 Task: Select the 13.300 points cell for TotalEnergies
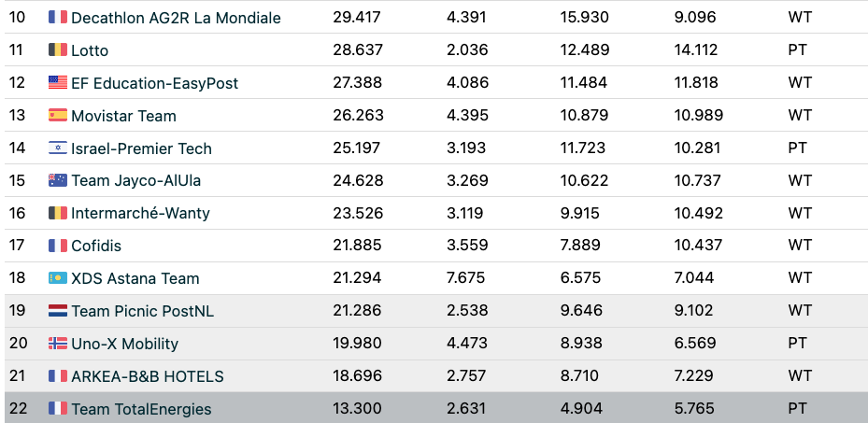click(x=357, y=409)
